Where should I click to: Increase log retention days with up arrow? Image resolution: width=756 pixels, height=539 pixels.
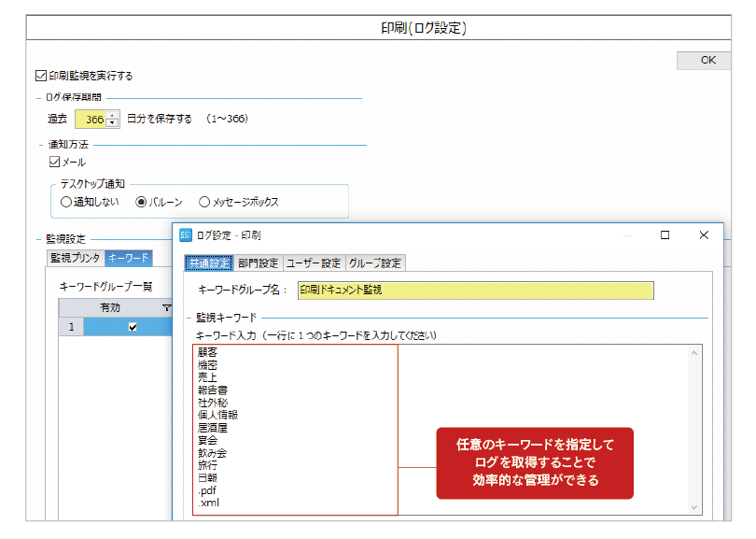tap(112, 115)
